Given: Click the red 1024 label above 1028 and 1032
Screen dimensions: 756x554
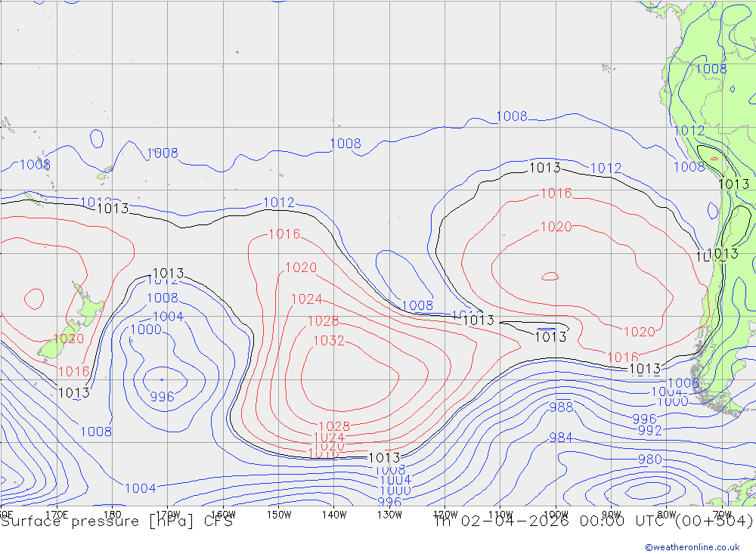Looking at the screenshot, I should pos(307,299).
